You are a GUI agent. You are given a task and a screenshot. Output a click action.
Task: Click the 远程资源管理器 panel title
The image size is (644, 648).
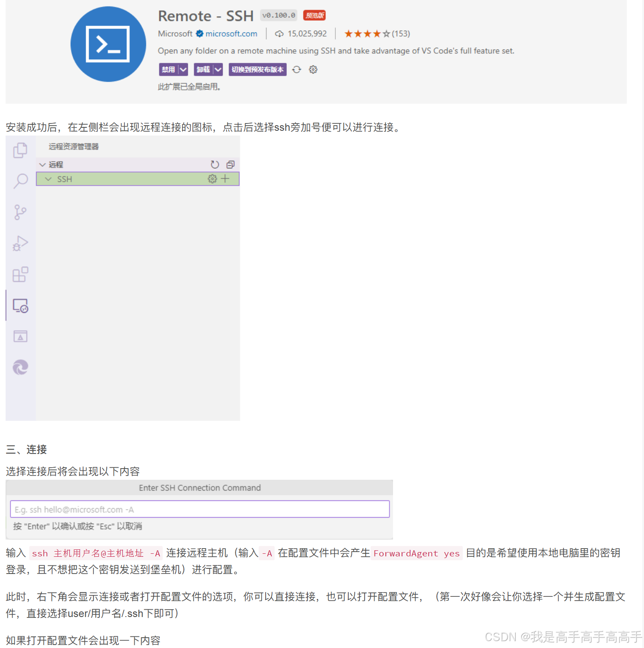(74, 147)
